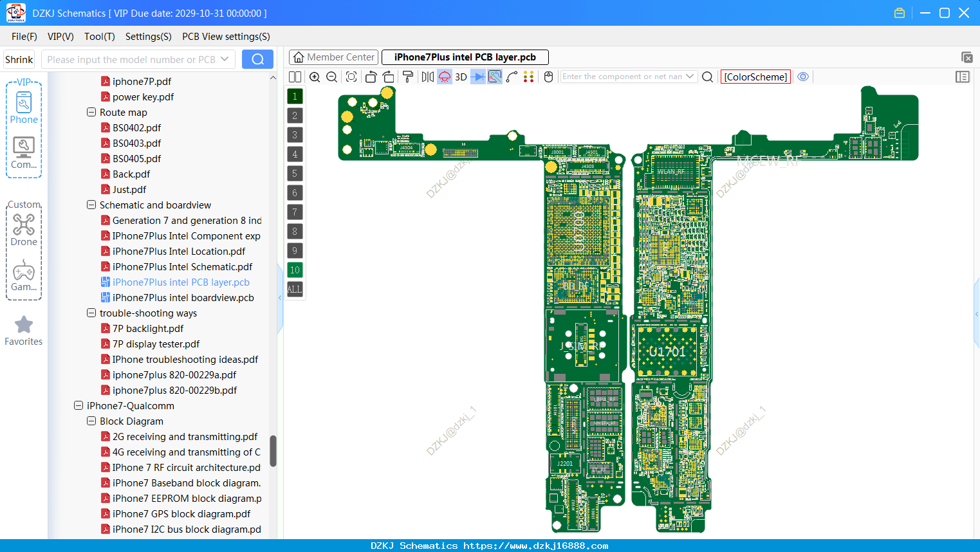Click the scroll-up arrow of the file tree
The image size is (980, 552).
tap(273, 78)
